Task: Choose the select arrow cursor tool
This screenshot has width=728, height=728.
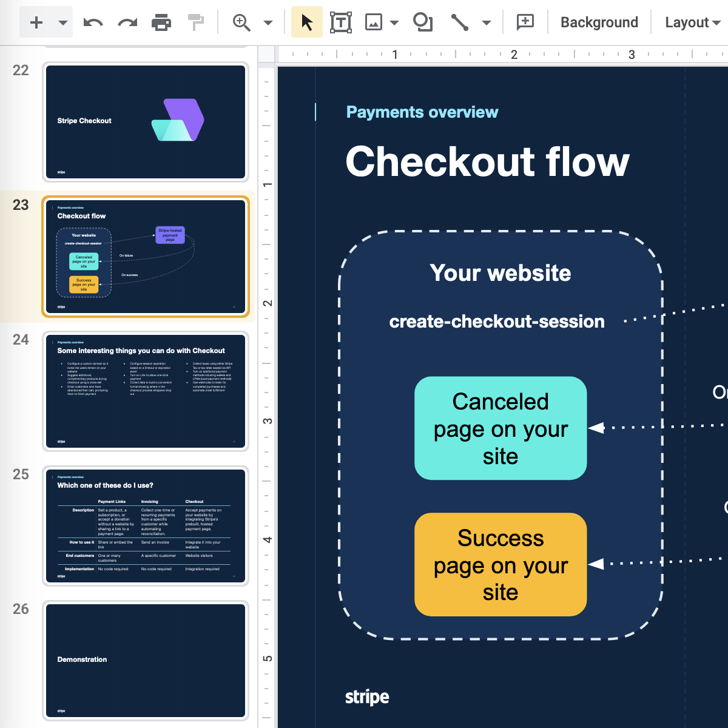Action: tap(307, 23)
